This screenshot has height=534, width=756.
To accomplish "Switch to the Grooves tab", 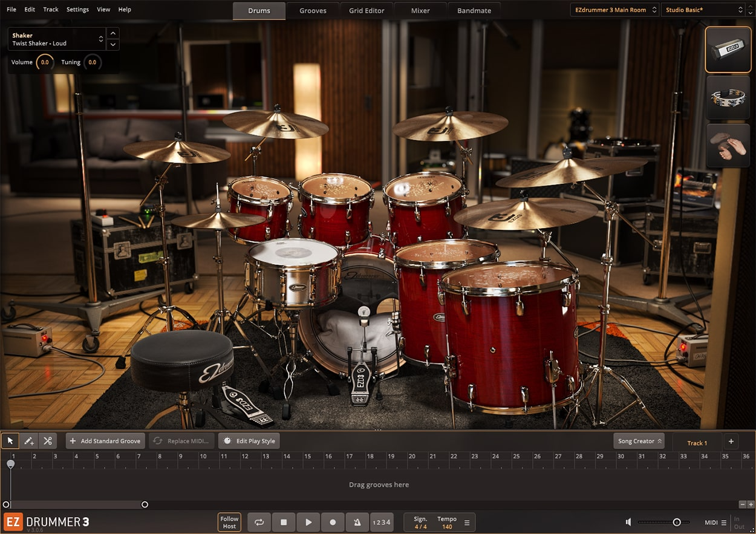I will click(313, 10).
